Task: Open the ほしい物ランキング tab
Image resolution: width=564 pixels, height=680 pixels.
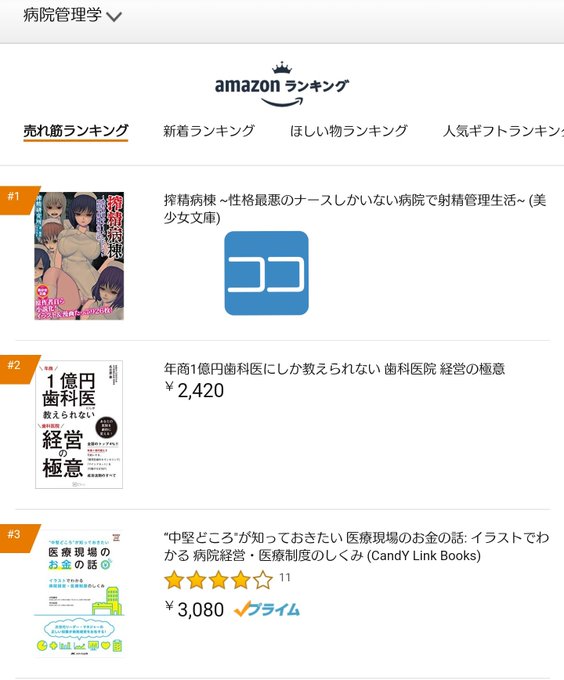Action: 349,131
